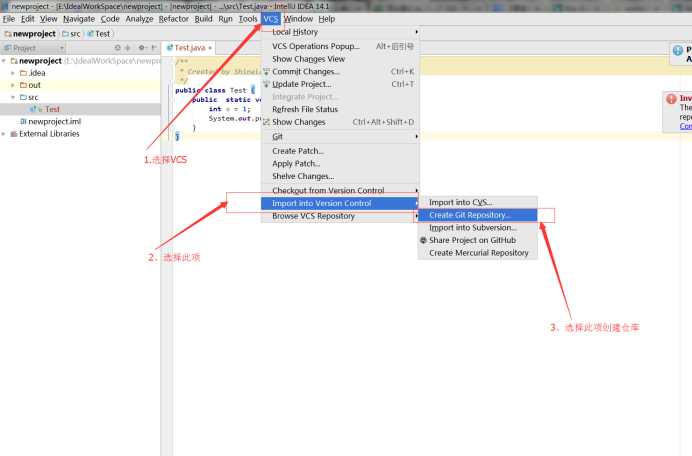The width and height of the screenshot is (692, 456).
Task: Select Test.java editor tab
Action: [189, 48]
